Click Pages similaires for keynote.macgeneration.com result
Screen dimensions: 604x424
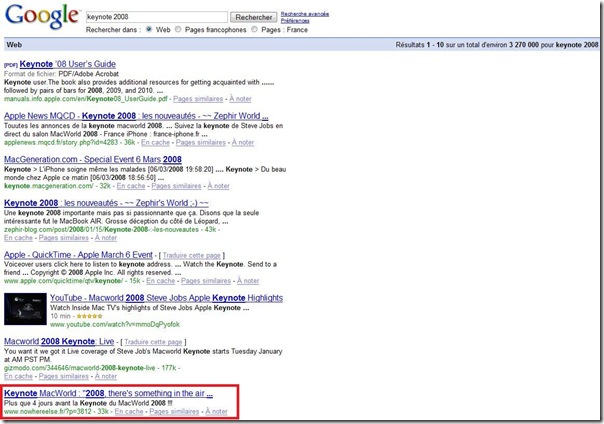tap(176, 186)
